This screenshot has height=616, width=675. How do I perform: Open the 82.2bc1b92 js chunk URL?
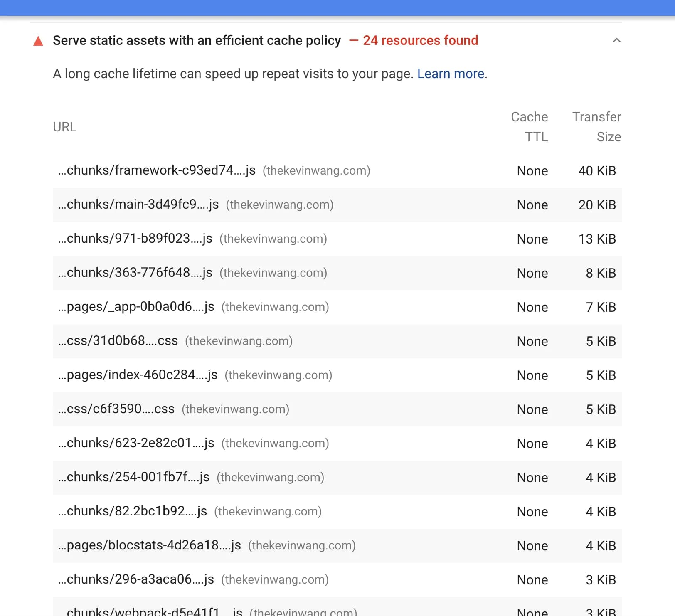click(133, 511)
